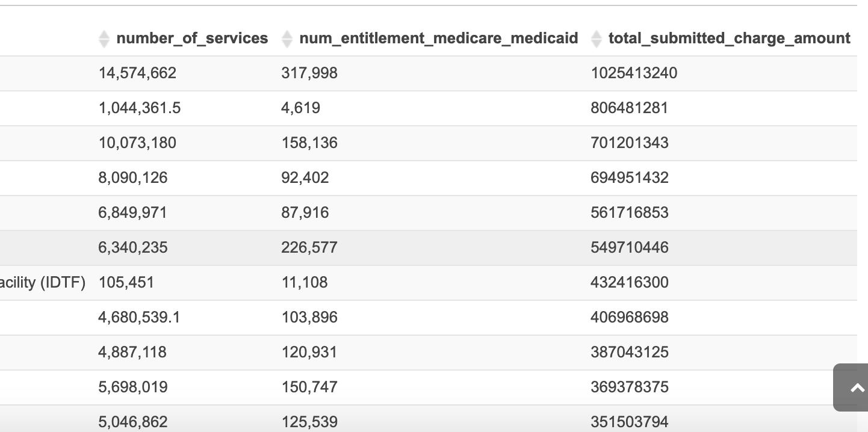The image size is (868, 432).
Task: Click the 87,916 entitlement cell
Action: point(305,213)
